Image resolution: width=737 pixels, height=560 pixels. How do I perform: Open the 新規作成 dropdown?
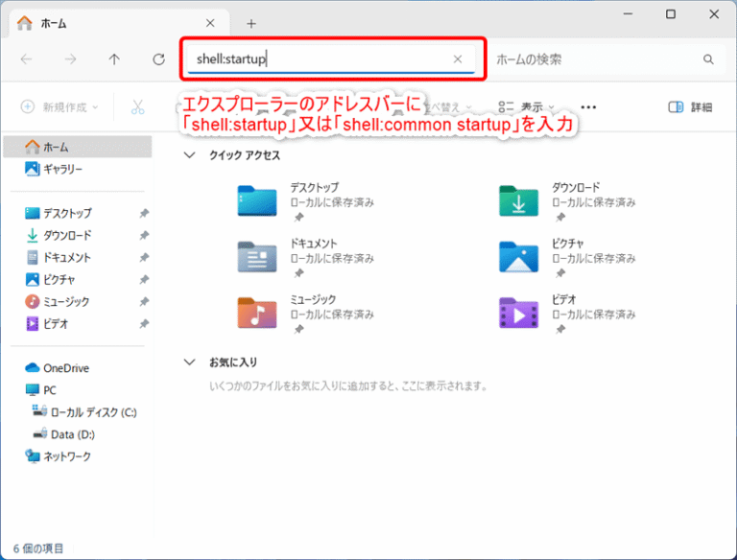[59, 107]
